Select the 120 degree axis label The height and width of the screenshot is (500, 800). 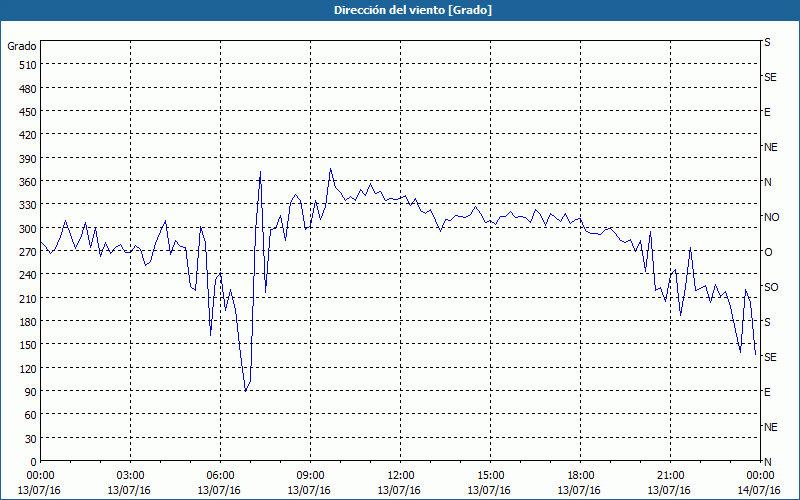click(x=28, y=368)
